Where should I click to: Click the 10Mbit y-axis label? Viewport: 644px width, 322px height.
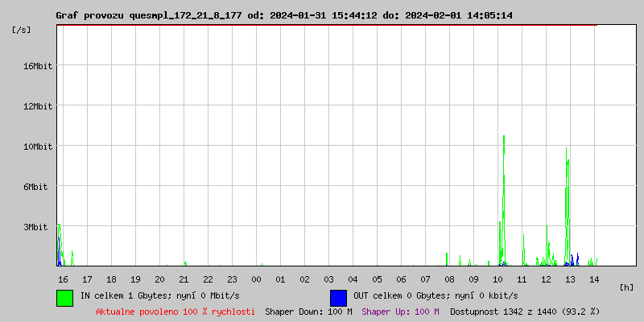click(38, 147)
